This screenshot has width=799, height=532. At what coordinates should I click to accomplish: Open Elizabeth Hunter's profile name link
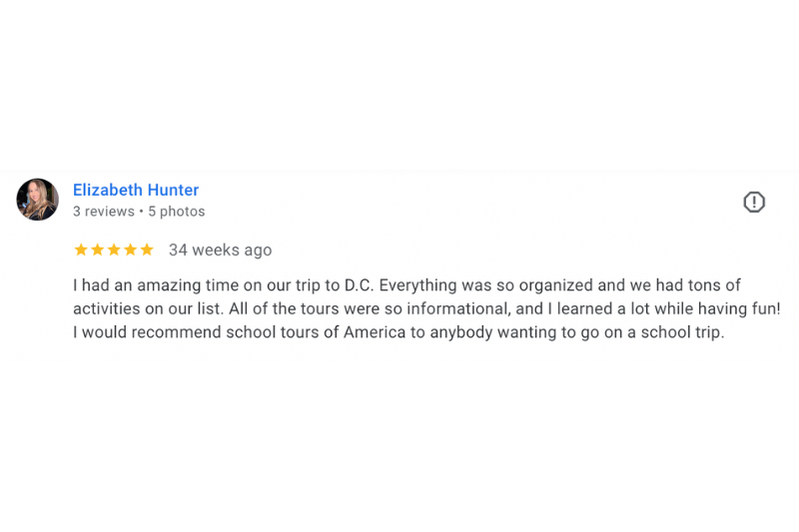point(136,190)
